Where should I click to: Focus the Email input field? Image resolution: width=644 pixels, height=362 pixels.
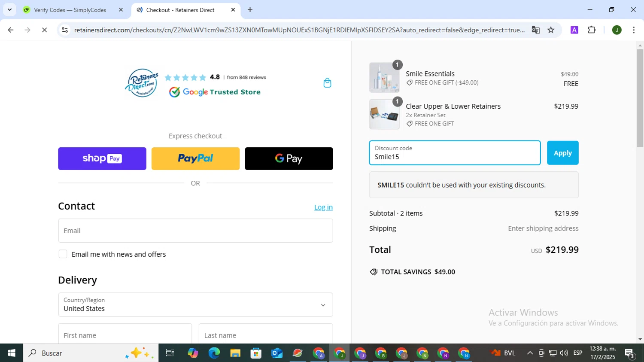195,231
